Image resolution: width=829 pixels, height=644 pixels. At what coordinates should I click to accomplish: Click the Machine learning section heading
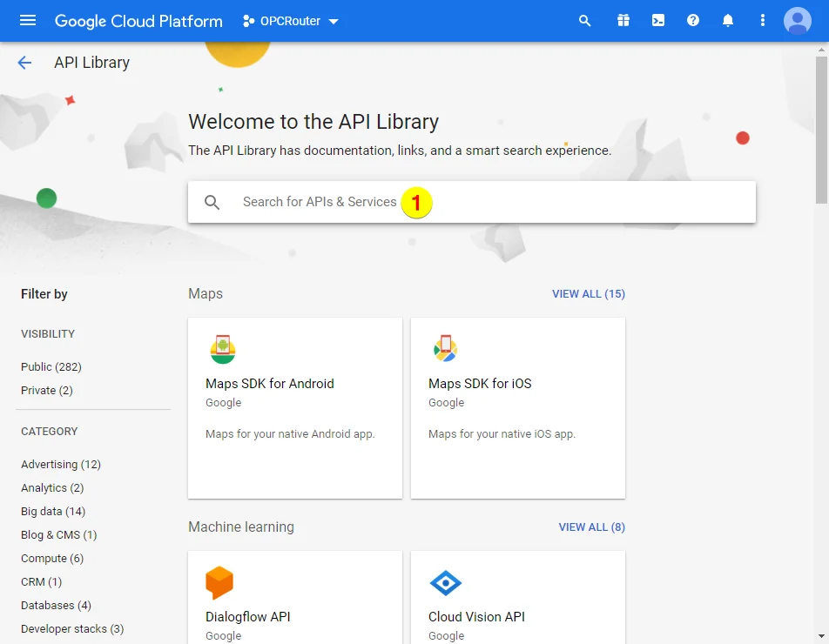241,527
